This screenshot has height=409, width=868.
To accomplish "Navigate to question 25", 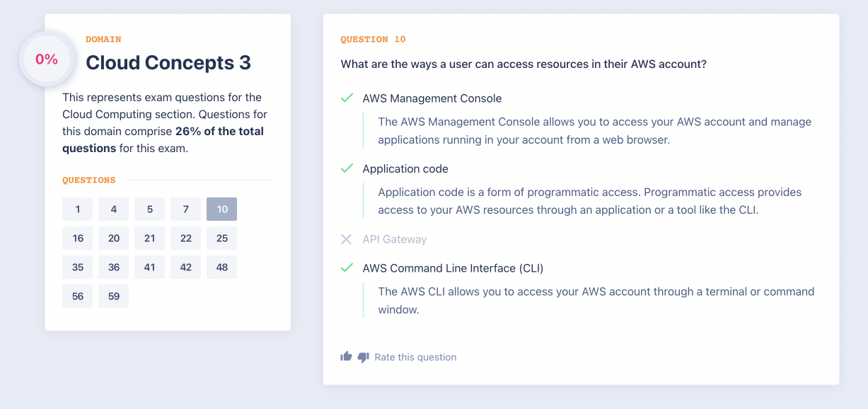I will point(221,238).
